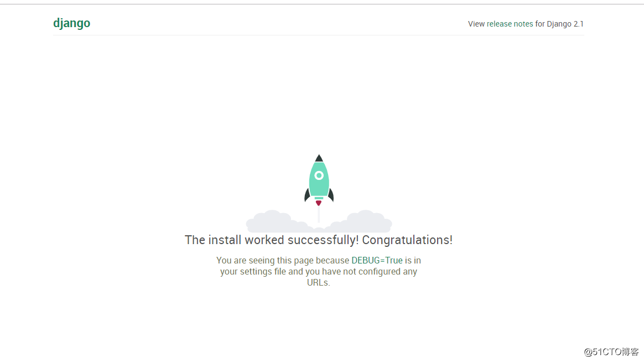644x362 pixels.
Task: Click the 'for Django 2.1' text
Action: click(559, 24)
